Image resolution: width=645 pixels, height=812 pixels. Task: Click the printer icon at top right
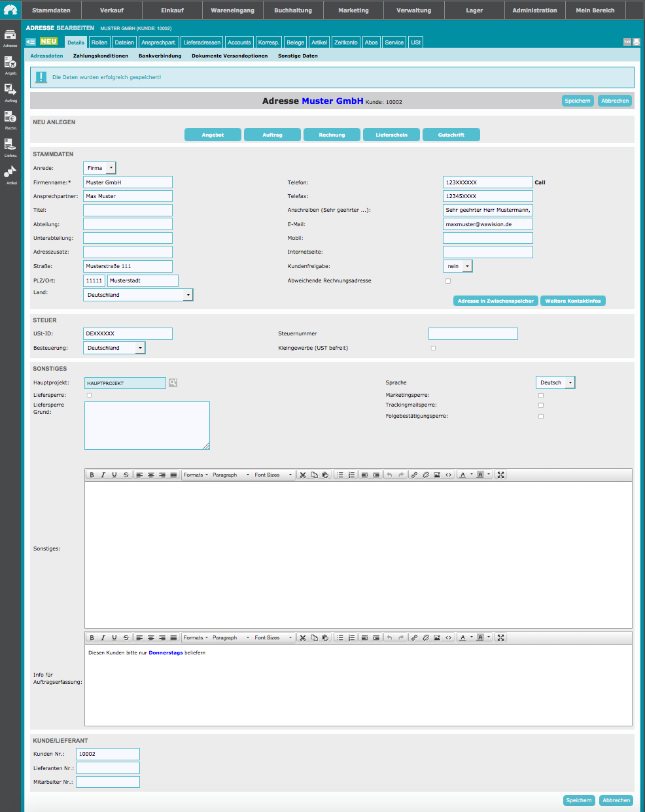click(636, 42)
